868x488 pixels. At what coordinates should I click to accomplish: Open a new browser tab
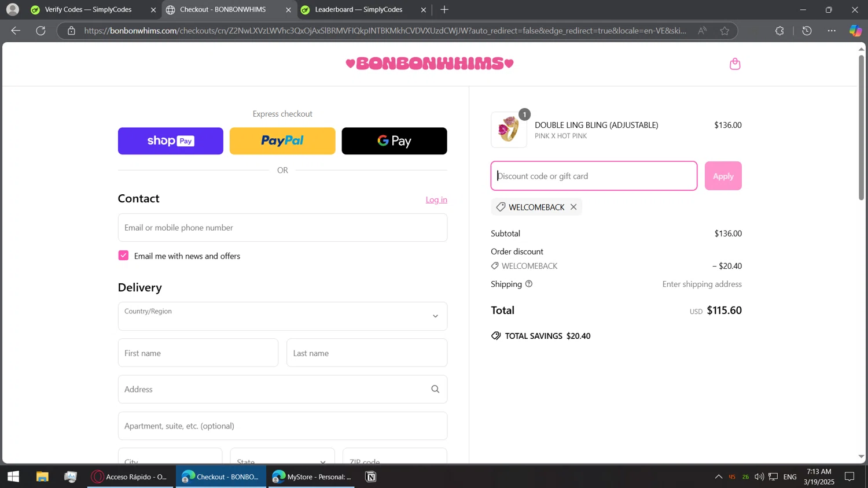tap(444, 10)
